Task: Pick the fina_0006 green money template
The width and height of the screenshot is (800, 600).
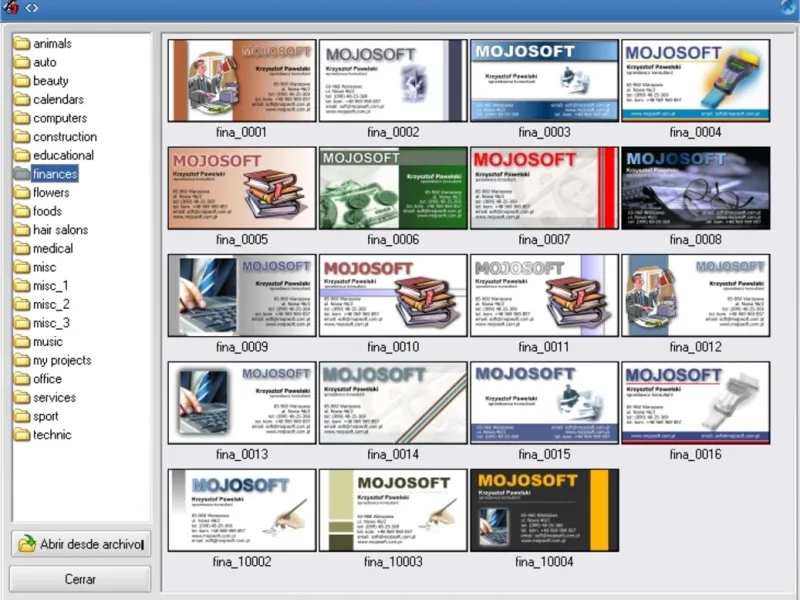Action: pyautogui.click(x=393, y=188)
